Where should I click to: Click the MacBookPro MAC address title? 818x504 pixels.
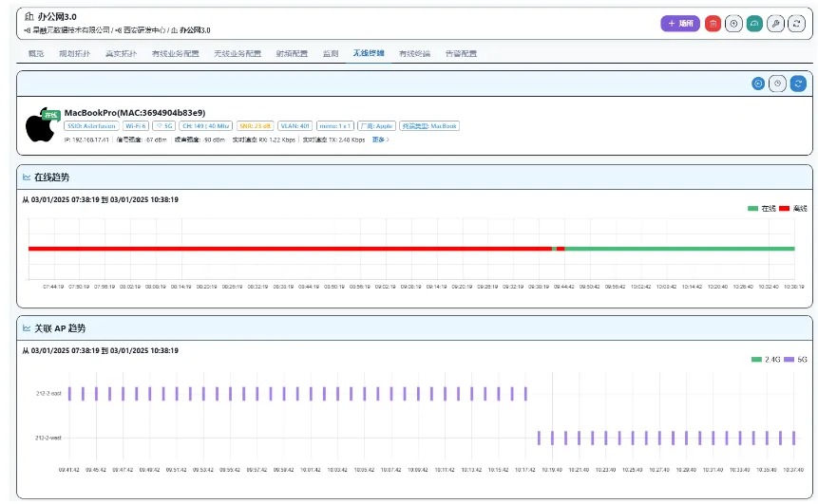coord(135,113)
